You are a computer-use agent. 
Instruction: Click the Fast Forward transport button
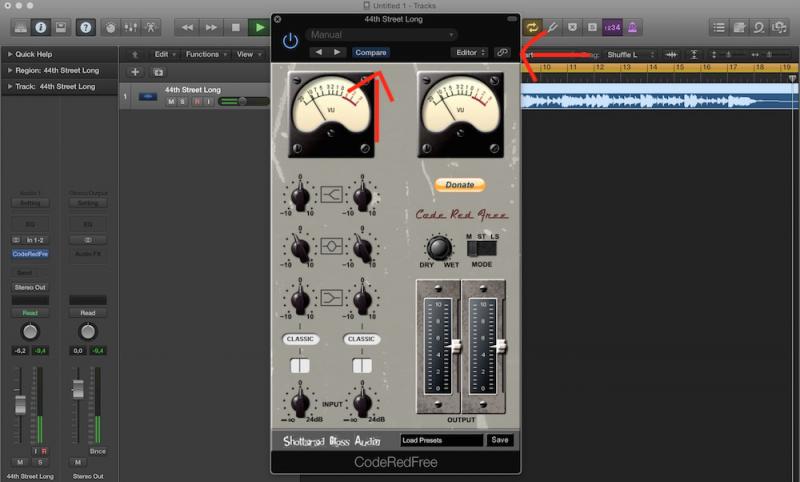point(211,27)
